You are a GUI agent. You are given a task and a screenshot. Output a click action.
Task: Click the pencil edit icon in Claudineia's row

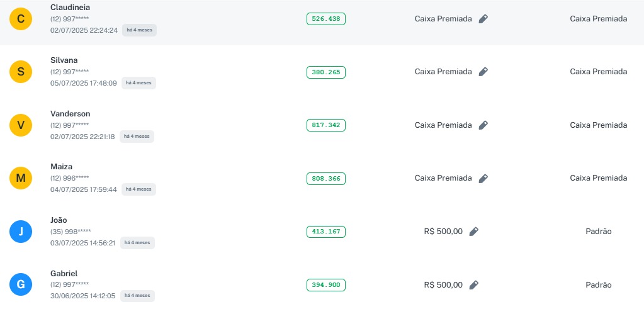pyautogui.click(x=483, y=19)
